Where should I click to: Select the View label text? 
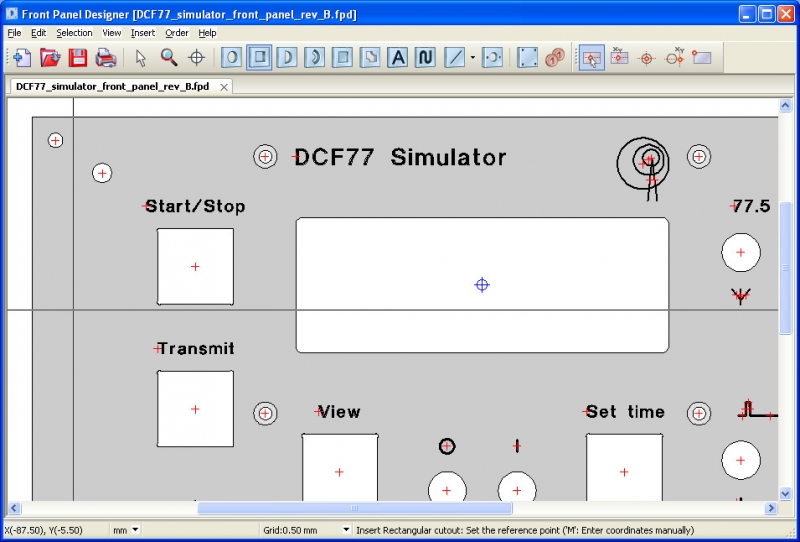coord(339,412)
